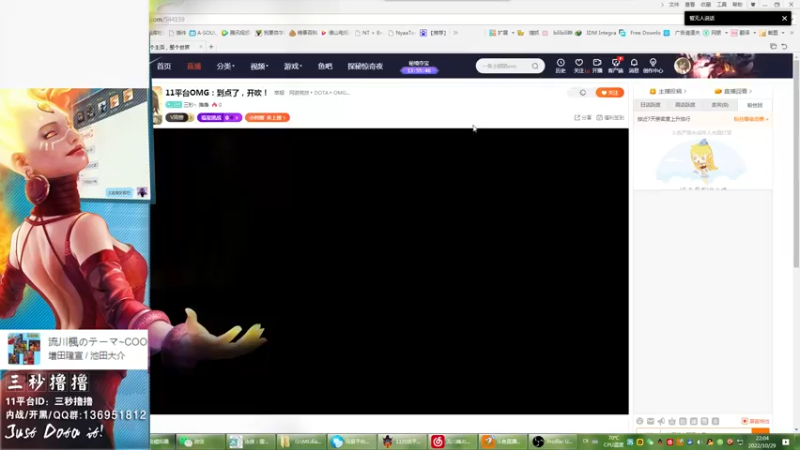Show more bookmarks chevron
This screenshot has width=800, height=450.
455,33
